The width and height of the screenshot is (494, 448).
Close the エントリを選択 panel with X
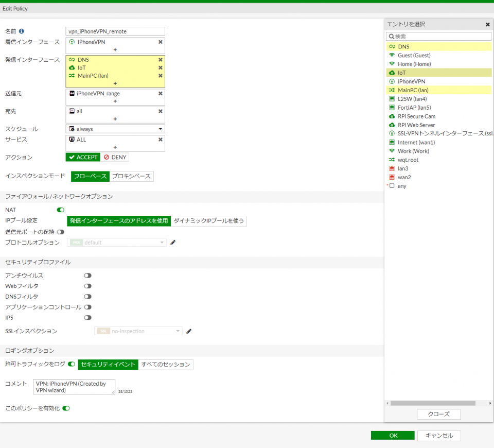click(488, 24)
